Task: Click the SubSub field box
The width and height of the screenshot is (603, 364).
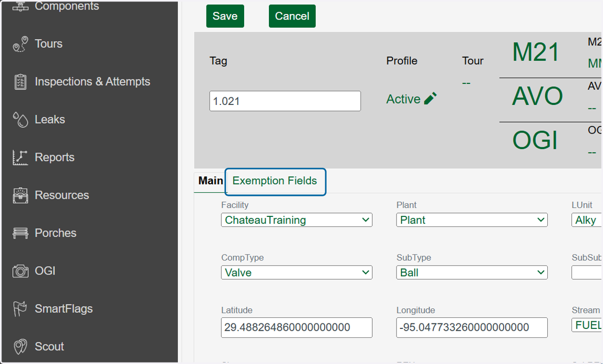Action: [587, 273]
